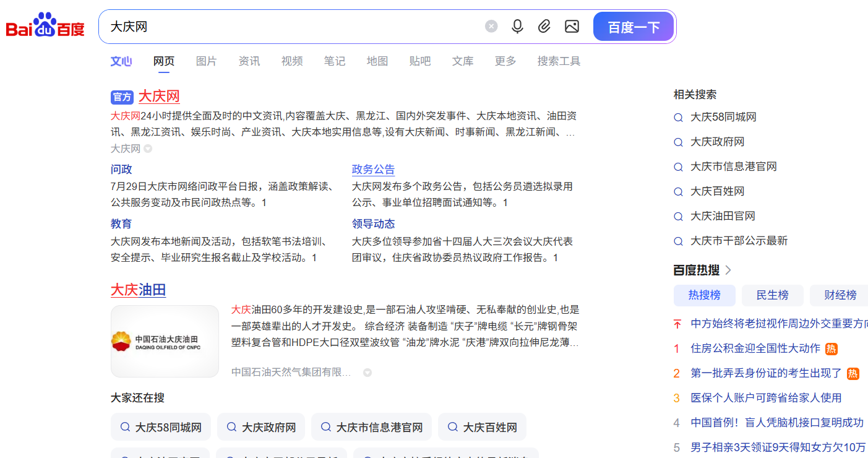The width and height of the screenshot is (868, 458).
Task: Open image search upload icon
Action: coord(572,27)
